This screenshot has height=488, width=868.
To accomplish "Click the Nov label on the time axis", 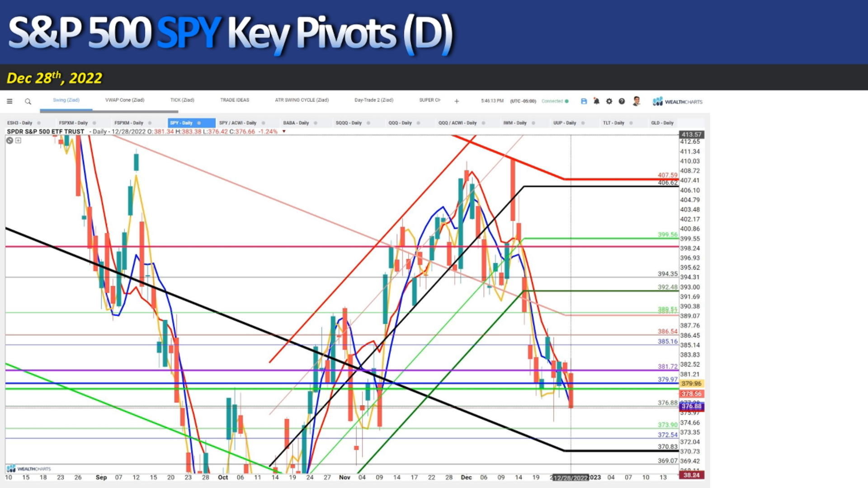I will [344, 477].
